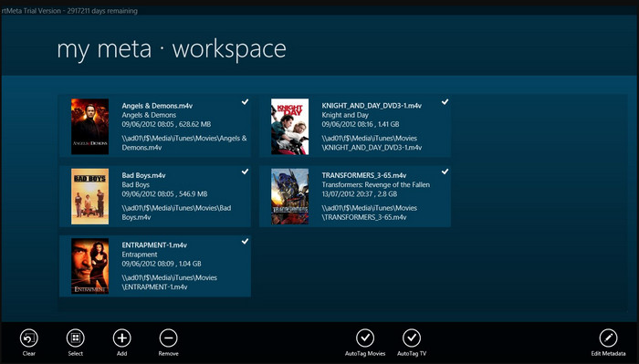Open Edit Metadata pencil icon

(x=609, y=338)
